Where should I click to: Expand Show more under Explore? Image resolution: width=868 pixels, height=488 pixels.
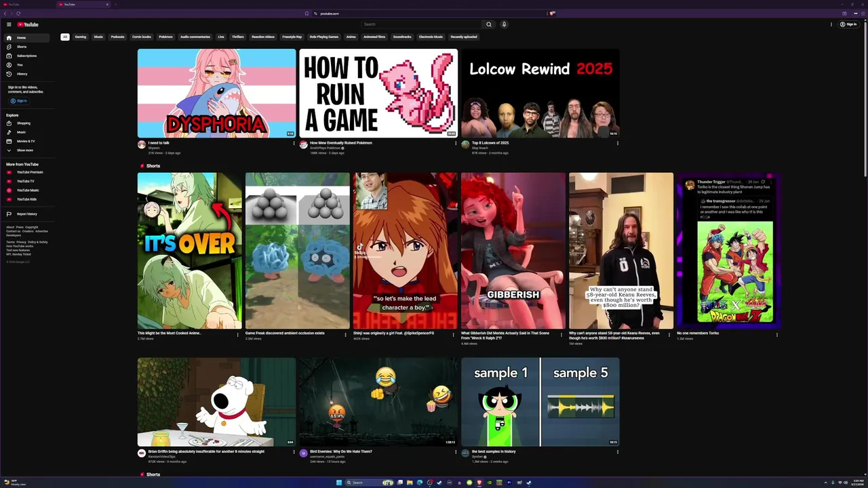click(26, 150)
